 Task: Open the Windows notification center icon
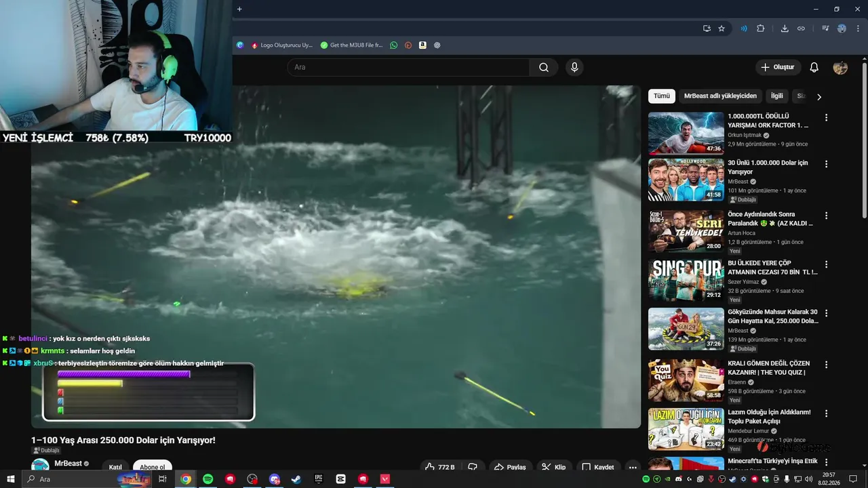pyautogui.click(x=853, y=479)
